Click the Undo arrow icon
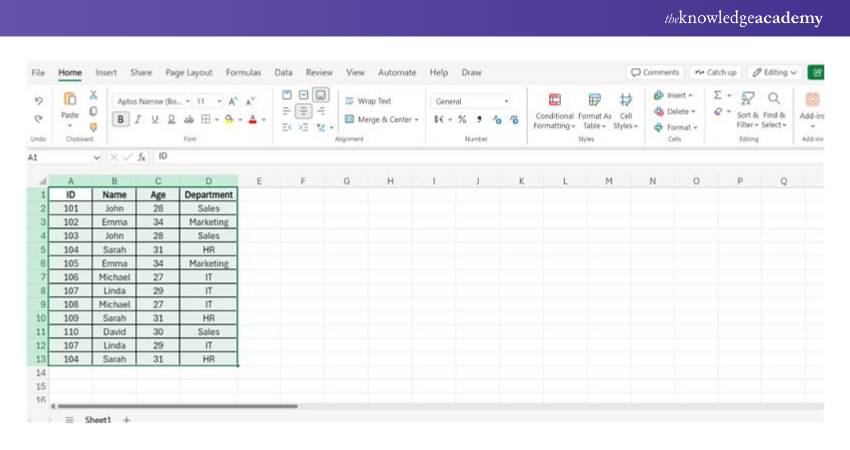850x450 pixels. coord(39,101)
